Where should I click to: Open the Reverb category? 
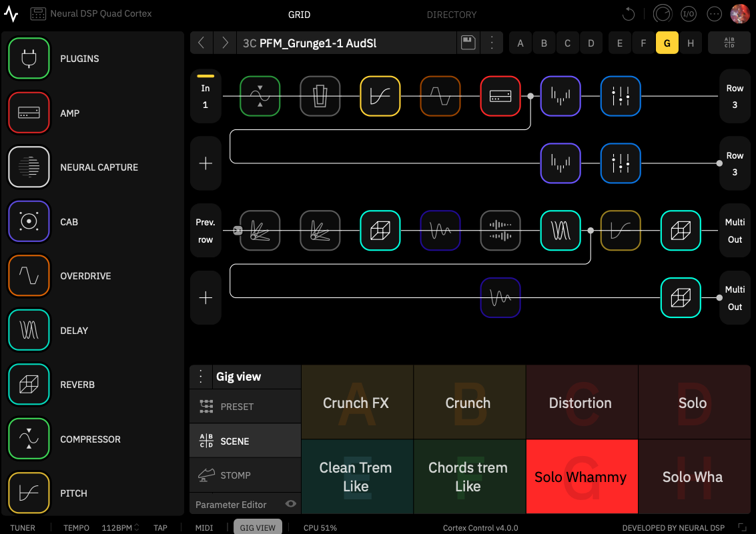point(29,384)
